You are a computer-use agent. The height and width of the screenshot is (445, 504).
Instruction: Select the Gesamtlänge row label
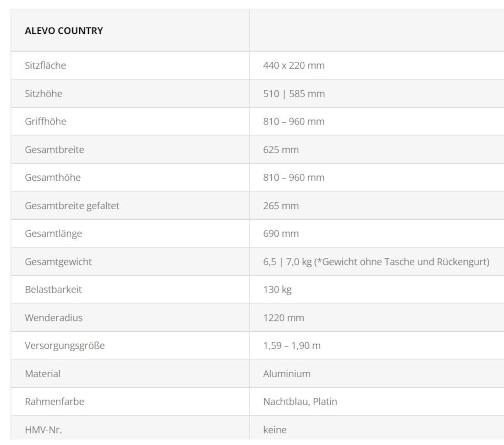53,234
